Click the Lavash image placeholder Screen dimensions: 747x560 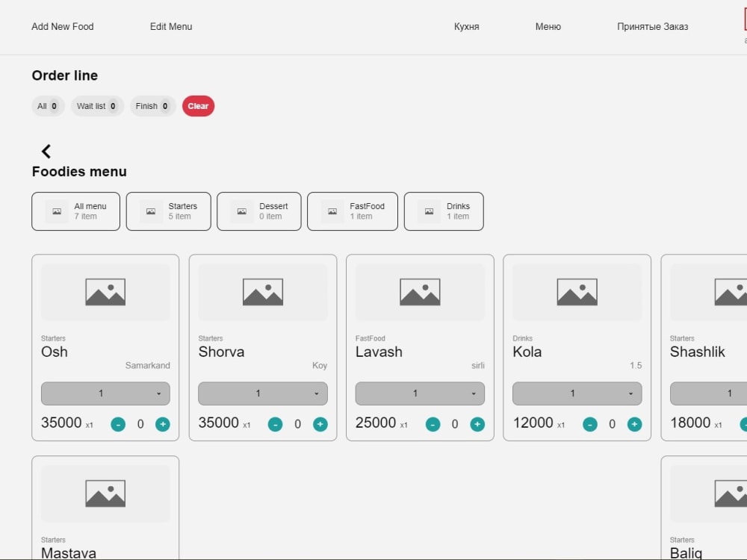coord(420,292)
